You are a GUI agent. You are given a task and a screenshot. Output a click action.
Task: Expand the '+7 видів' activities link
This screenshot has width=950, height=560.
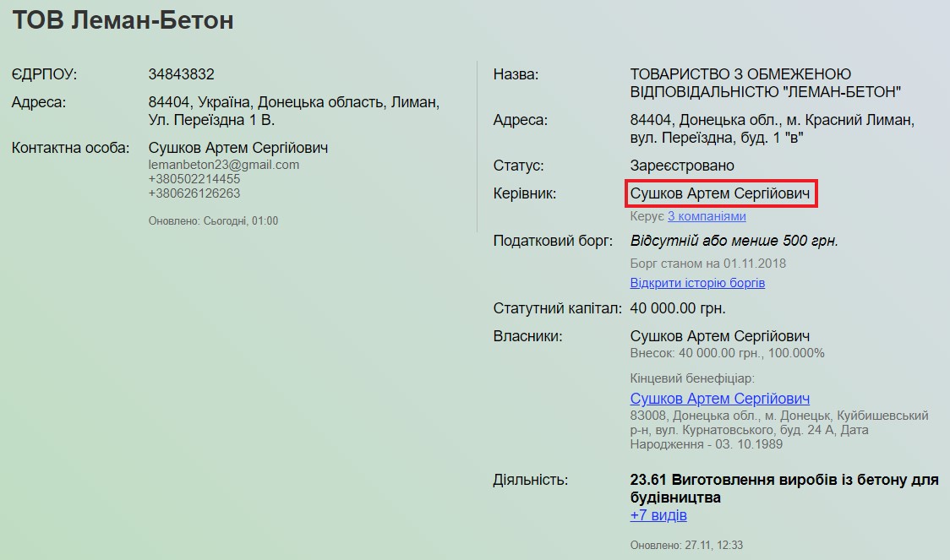658,515
